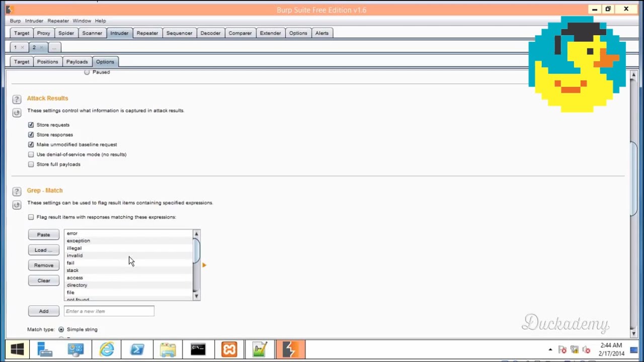This screenshot has width=644, height=362.
Task: Click the Add button
Action: click(x=44, y=311)
